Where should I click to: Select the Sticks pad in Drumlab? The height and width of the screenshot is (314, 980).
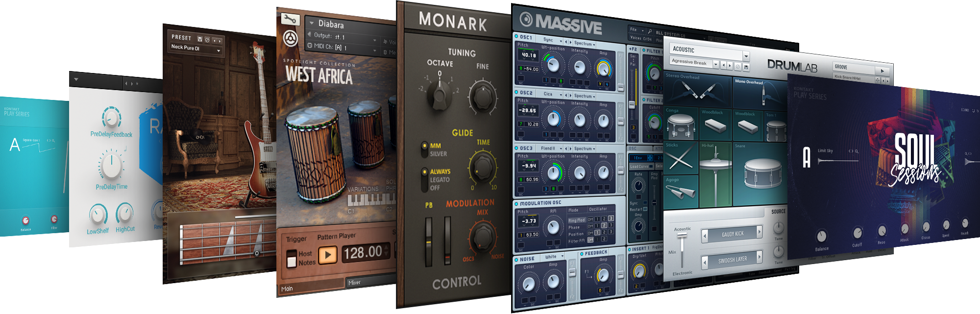pyautogui.click(x=681, y=157)
